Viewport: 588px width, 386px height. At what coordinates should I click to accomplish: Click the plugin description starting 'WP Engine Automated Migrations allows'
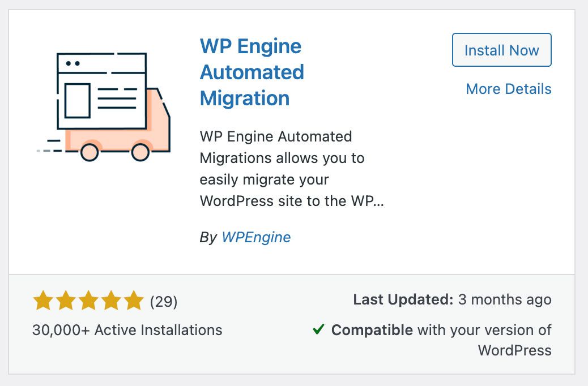(292, 169)
